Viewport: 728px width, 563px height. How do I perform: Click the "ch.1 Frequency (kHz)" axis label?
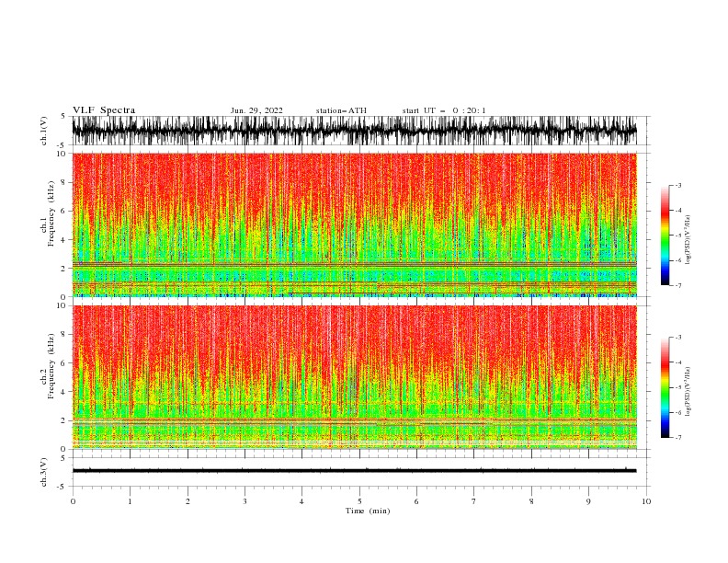coord(48,213)
